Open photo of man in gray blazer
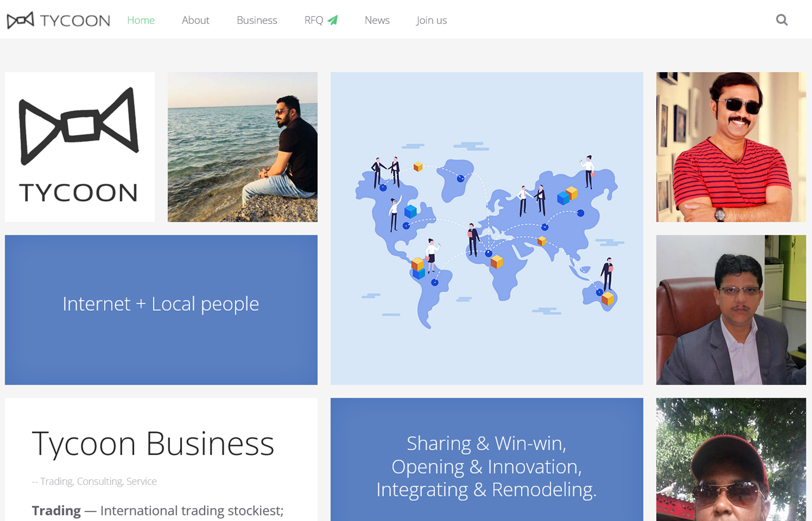 pyautogui.click(x=731, y=310)
